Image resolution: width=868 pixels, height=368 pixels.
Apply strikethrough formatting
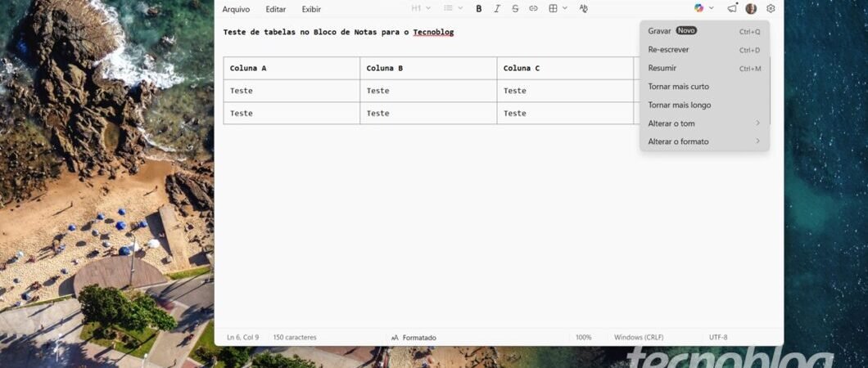coord(515,9)
